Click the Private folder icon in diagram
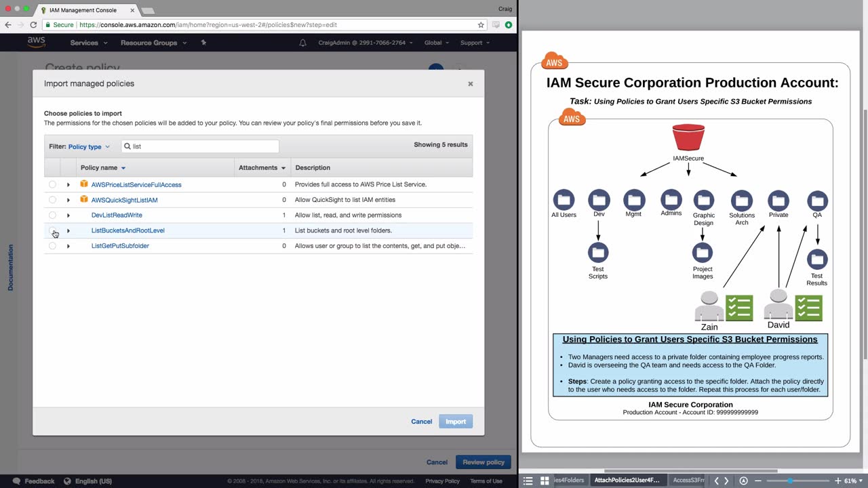The image size is (868, 488). coord(778,200)
